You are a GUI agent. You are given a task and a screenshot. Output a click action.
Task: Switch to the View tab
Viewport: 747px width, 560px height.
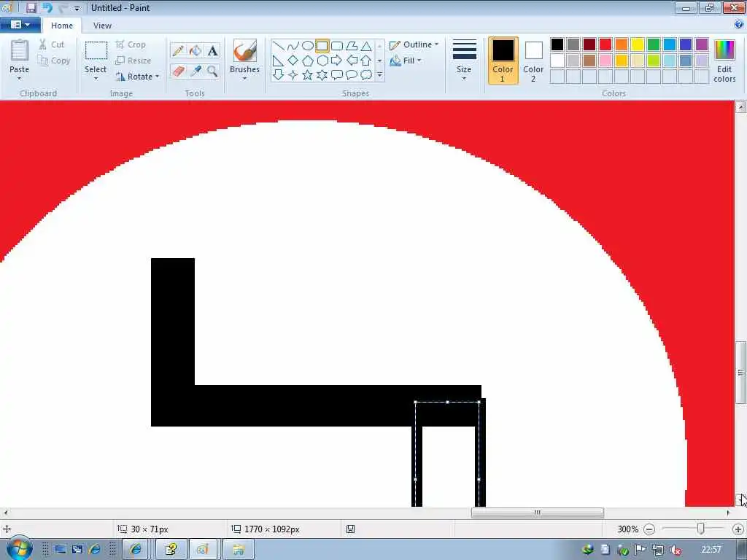(102, 26)
